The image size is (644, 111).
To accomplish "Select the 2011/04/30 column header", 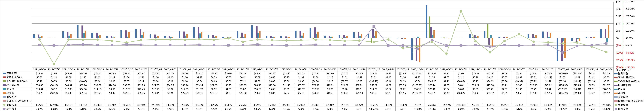I will (39, 69).
